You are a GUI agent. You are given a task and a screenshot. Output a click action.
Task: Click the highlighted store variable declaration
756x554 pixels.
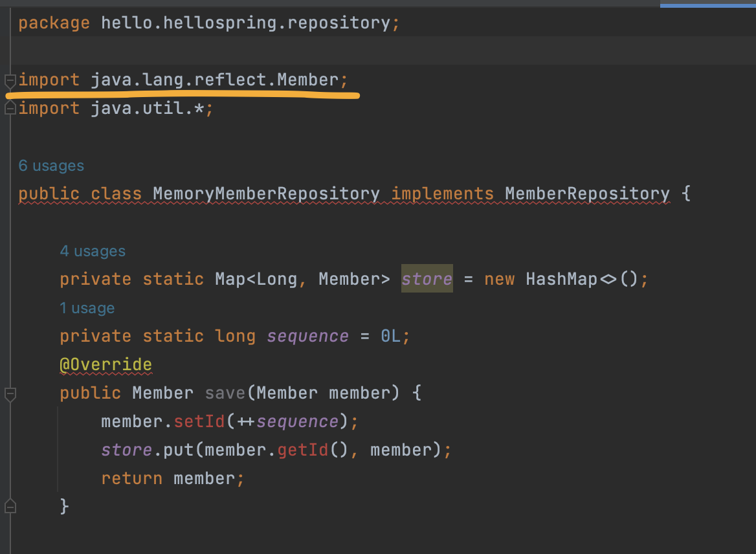[427, 279]
